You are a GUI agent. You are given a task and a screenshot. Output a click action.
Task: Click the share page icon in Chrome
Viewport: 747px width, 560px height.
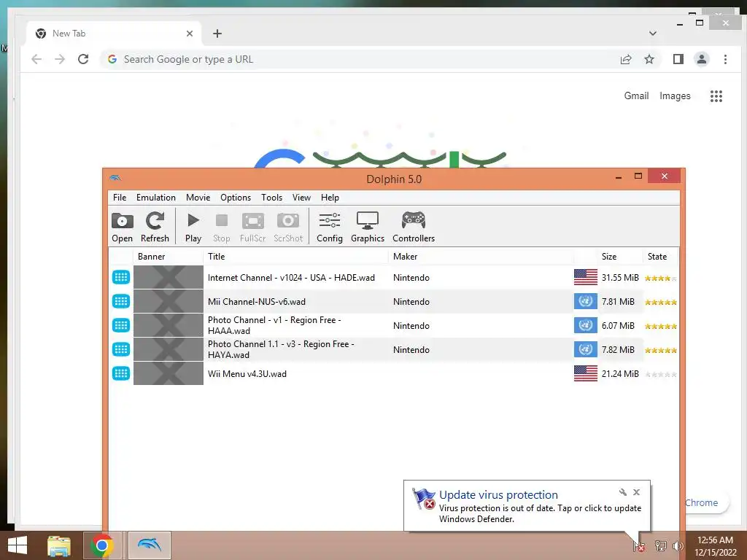pyautogui.click(x=625, y=59)
